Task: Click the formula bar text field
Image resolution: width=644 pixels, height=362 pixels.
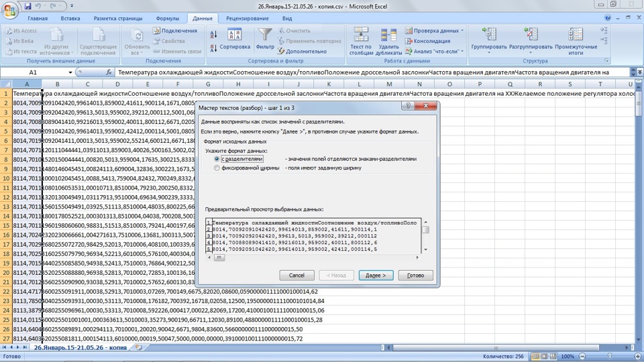Action: point(374,72)
